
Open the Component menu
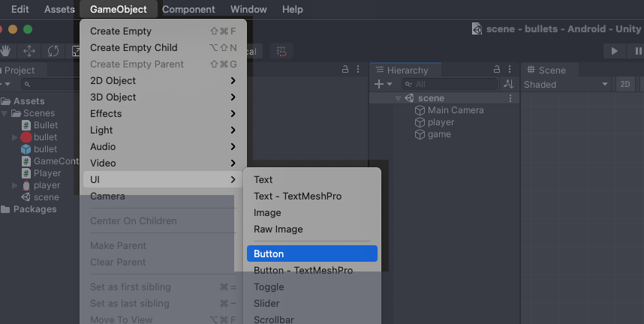(188, 9)
